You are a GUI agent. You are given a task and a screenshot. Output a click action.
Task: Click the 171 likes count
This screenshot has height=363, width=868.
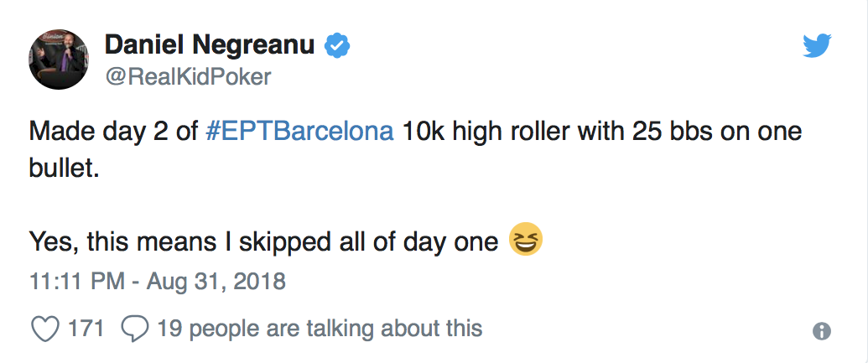coord(86,329)
